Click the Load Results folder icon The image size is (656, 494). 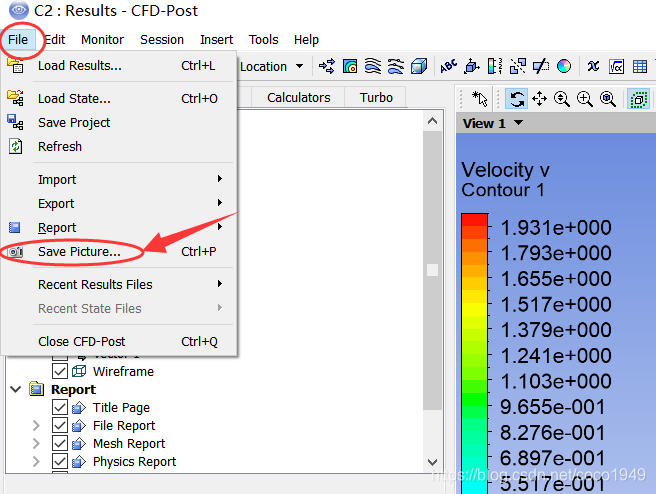(15, 66)
